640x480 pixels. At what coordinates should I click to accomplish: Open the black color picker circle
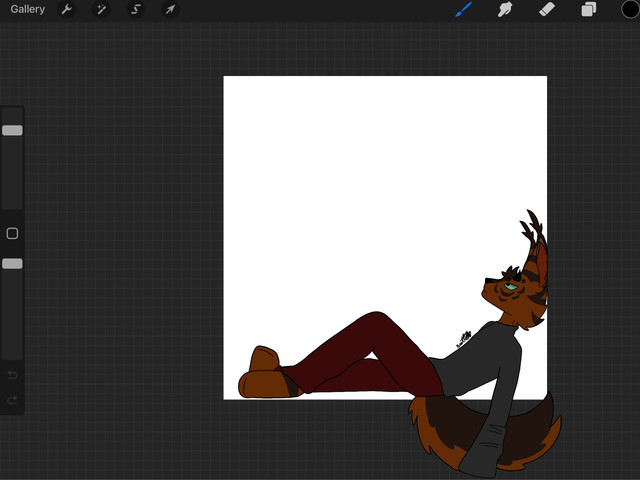(629, 9)
